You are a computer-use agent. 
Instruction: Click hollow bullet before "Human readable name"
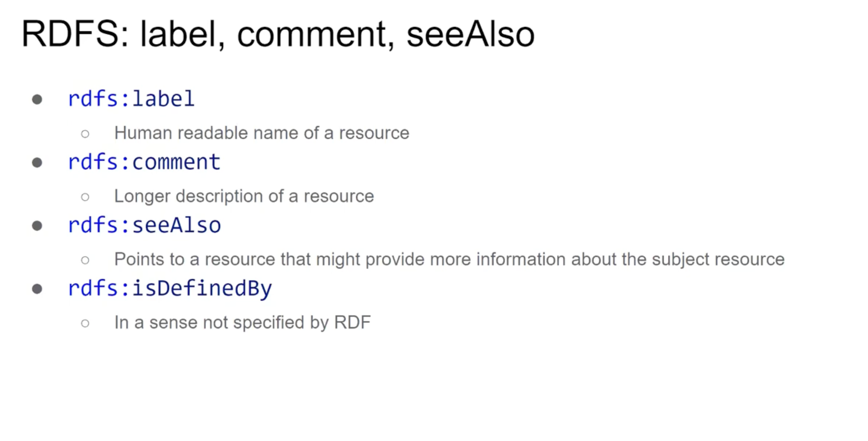(85, 134)
